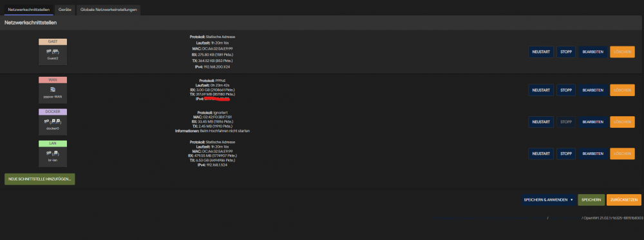Image resolution: width=644 pixels, height=240 pixels.
Task: Select the red WAN zone badge
Action: pos(53,80)
